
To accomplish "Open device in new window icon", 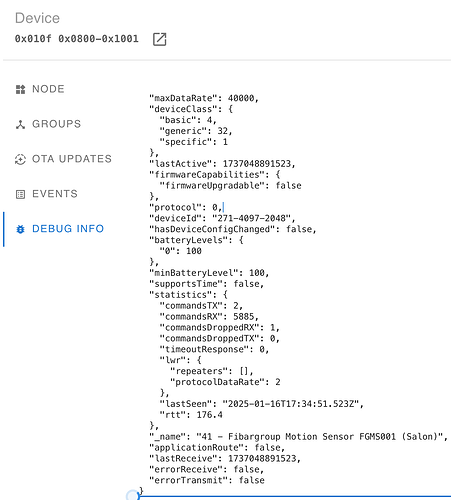I will pos(159,39).
